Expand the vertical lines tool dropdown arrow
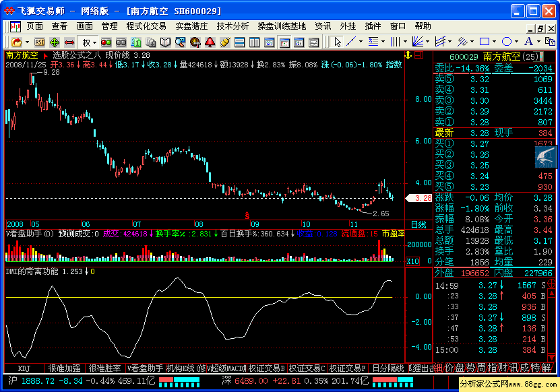The image size is (560, 392). point(405,42)
